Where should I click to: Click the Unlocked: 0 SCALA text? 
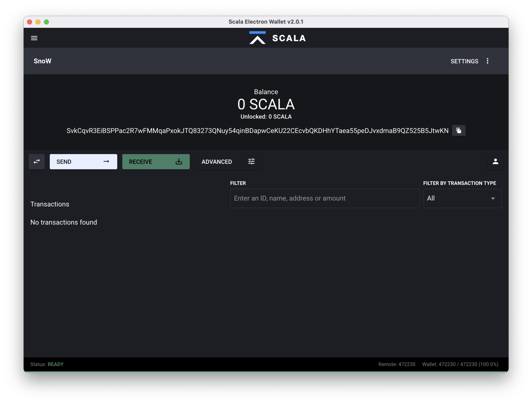266,117
